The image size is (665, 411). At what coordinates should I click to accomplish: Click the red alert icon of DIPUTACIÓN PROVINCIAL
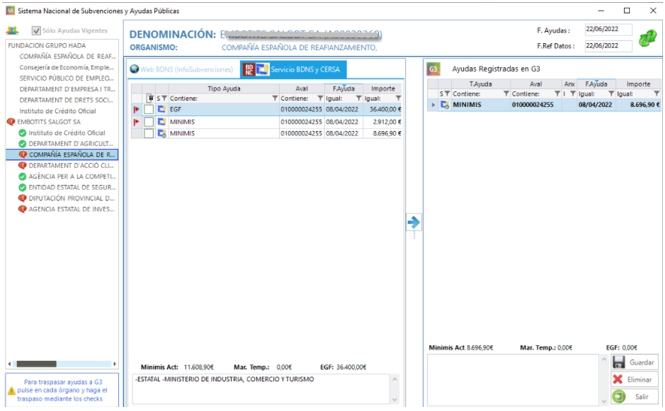tap(22, 198)
